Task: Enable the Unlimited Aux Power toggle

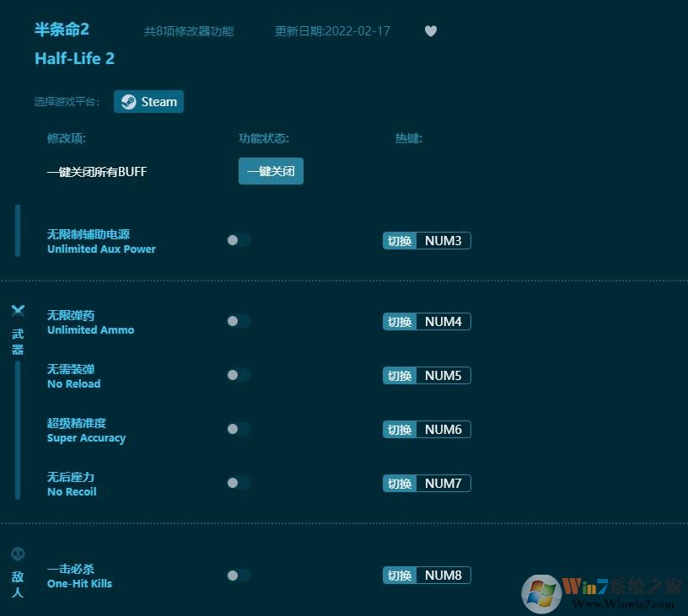Action: pyautogui.click(x=237, y=240)
